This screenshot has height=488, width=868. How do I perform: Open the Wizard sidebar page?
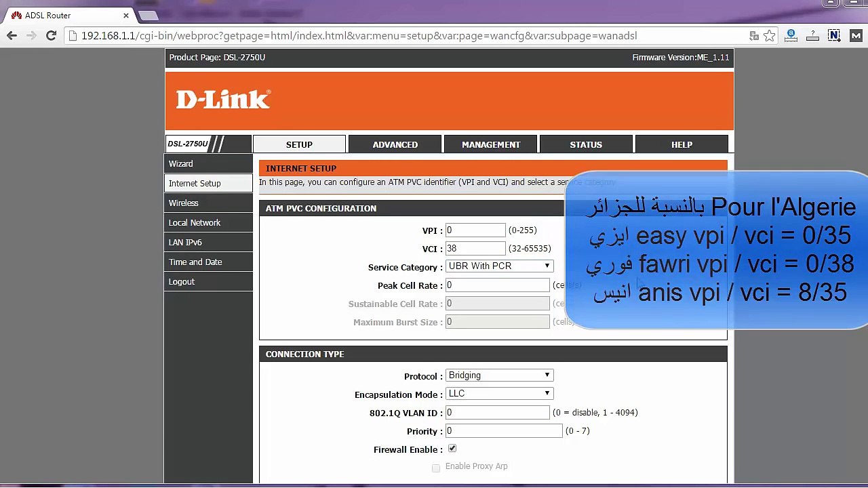[208, 164]
